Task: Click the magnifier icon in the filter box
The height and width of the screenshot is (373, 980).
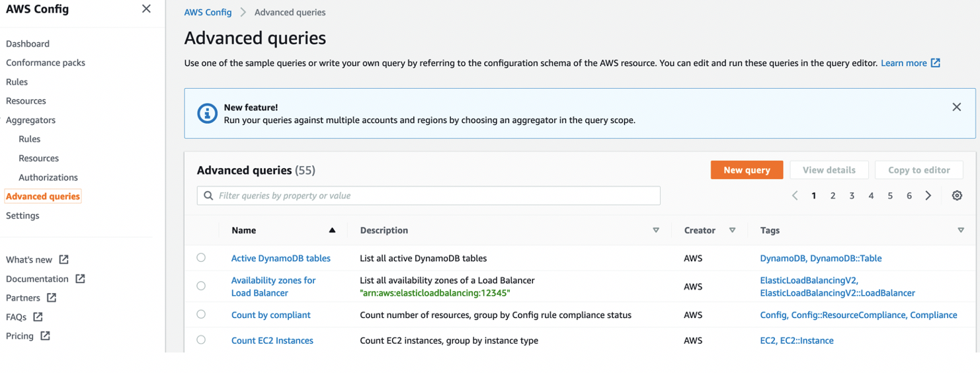Action: [208, 196]
